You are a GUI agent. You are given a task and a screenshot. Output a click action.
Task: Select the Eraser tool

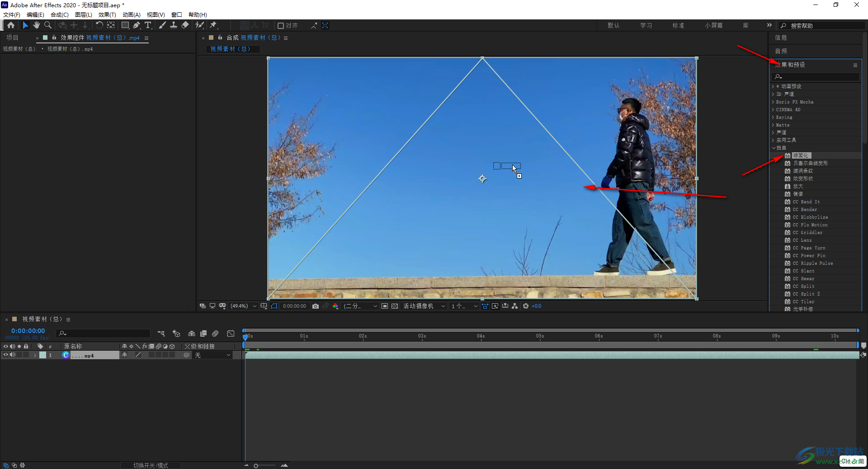185,25
